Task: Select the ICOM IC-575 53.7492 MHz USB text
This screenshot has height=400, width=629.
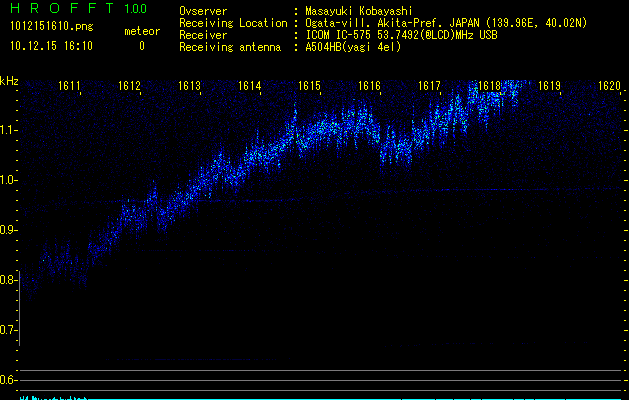Action: pyautogui.click(x=402, y=35)
